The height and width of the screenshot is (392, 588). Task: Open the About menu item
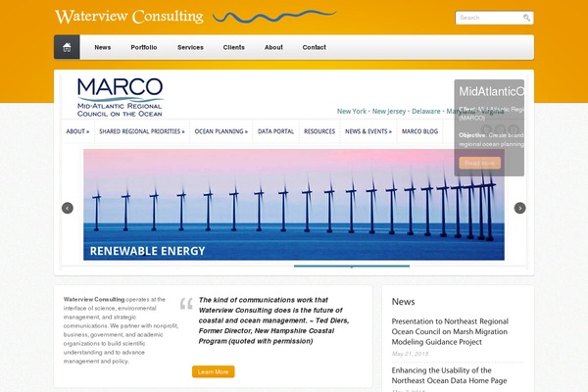tap(273, 47)
